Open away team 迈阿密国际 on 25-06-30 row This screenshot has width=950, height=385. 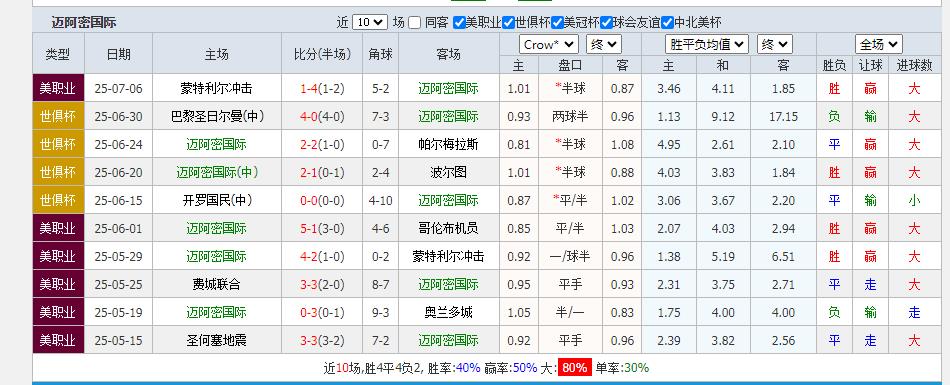[x=448, y=116]
